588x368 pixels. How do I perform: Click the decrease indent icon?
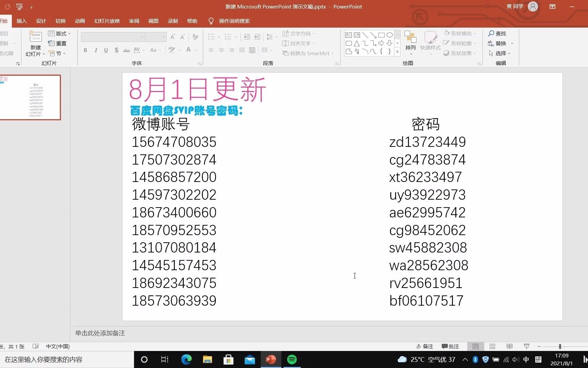pos(247,36)
